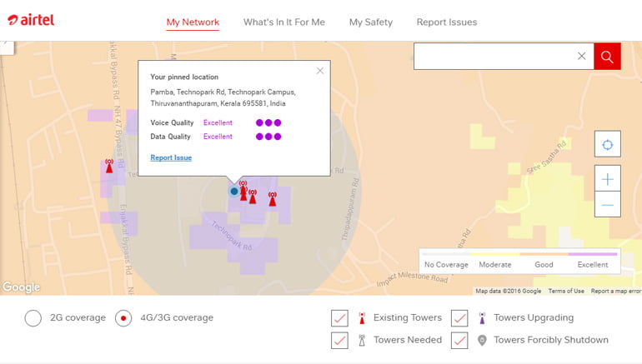Viewport: 642px width, 364px height.
Task: Click the rightmost tower in Technopark cluster
Action: point(273,199)
